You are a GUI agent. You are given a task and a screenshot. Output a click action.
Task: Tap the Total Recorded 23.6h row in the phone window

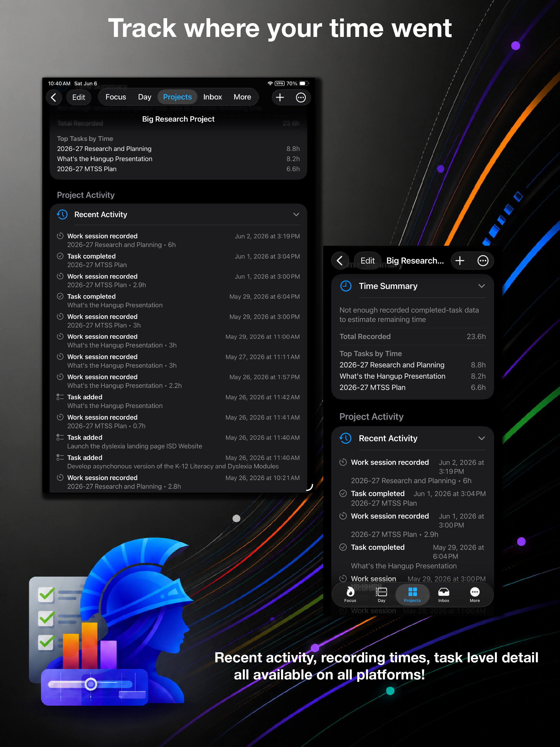click(412, 336)
